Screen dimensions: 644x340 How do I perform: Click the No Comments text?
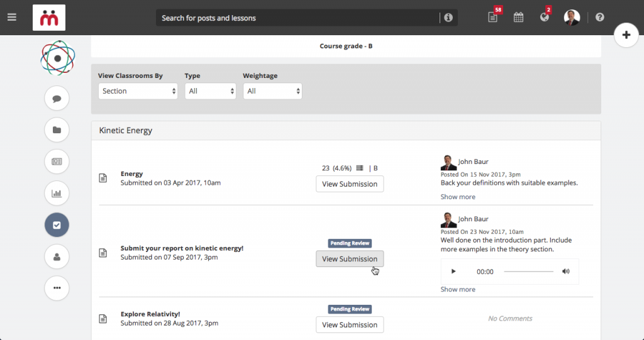click(x=510, y=319)
